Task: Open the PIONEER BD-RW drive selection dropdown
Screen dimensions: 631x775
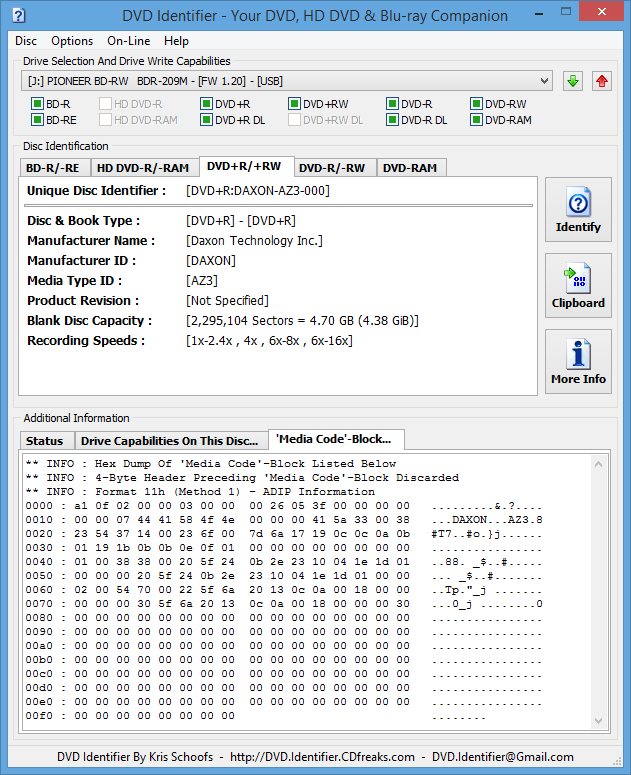Action: tap(287, 81)
